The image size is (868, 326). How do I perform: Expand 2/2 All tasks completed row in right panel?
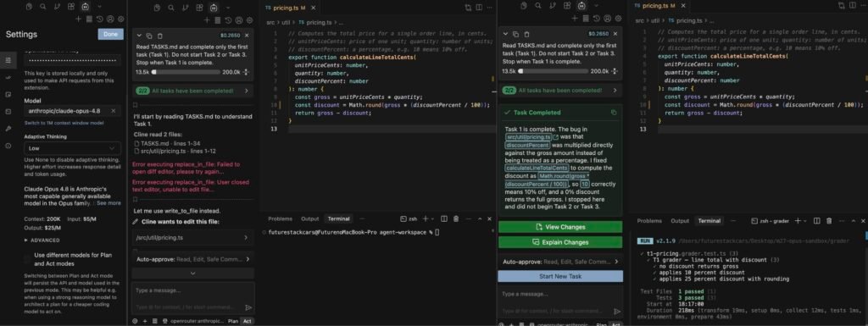pos(560,90)
